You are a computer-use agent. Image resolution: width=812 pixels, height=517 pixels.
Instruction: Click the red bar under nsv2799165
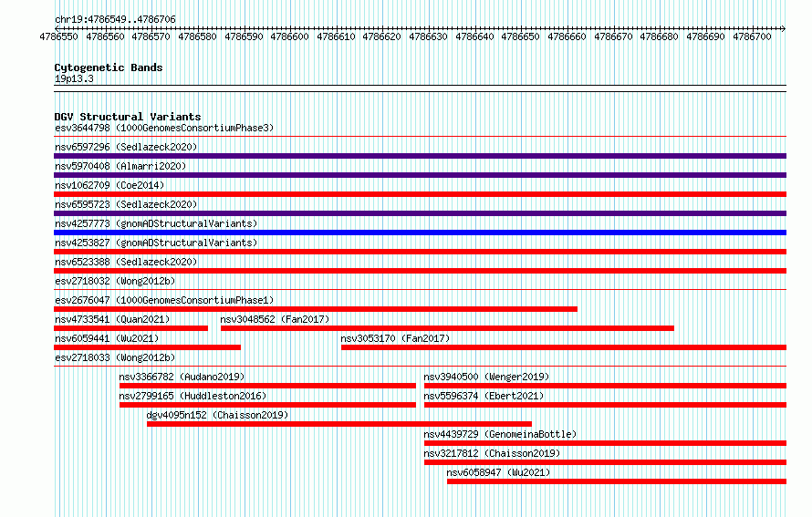(x=267, y=405)
